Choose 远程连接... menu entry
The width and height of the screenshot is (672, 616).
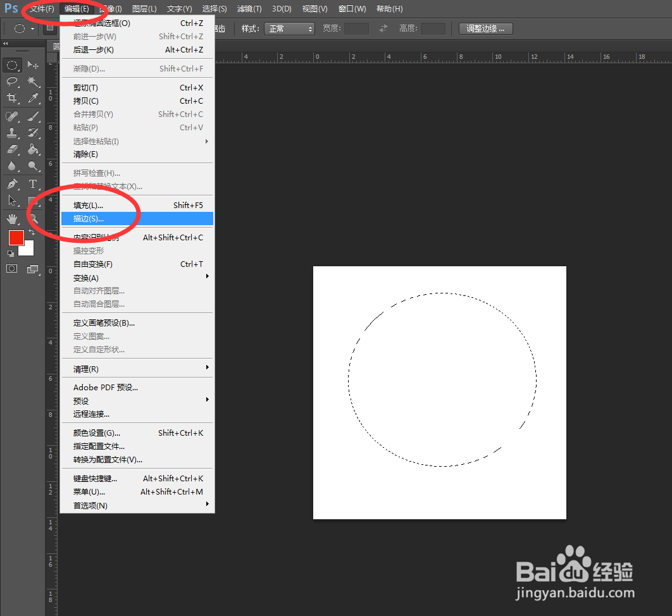tap(137, 414)
